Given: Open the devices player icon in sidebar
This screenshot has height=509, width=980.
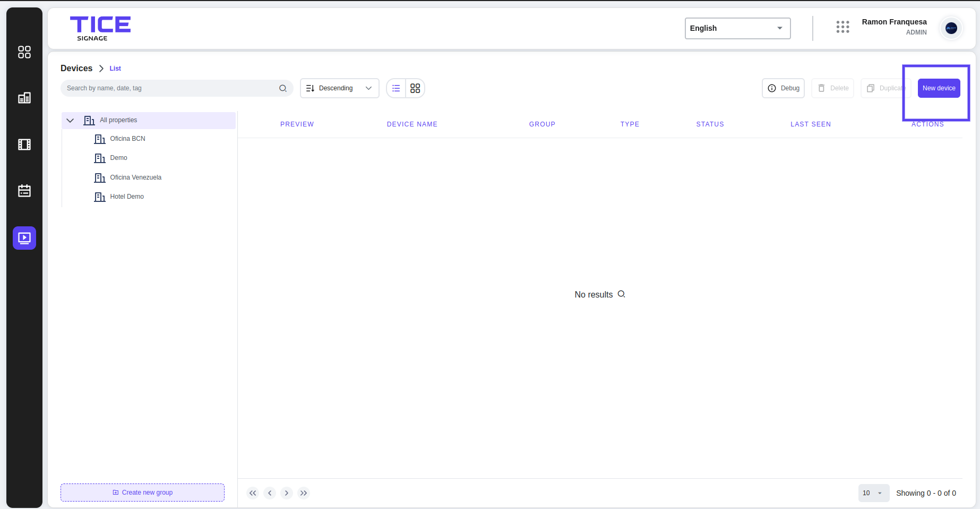Looking at the screenshot, I should point(24,238).
